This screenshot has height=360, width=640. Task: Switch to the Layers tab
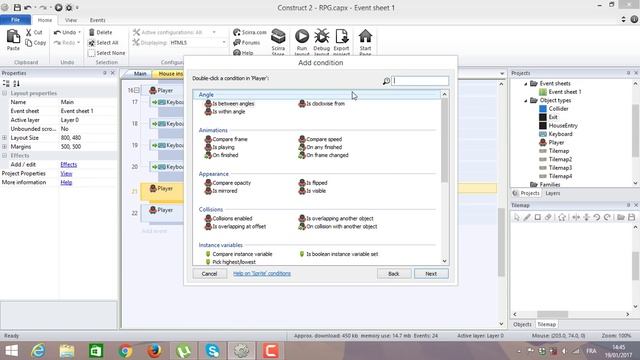(x=553, y=193)
